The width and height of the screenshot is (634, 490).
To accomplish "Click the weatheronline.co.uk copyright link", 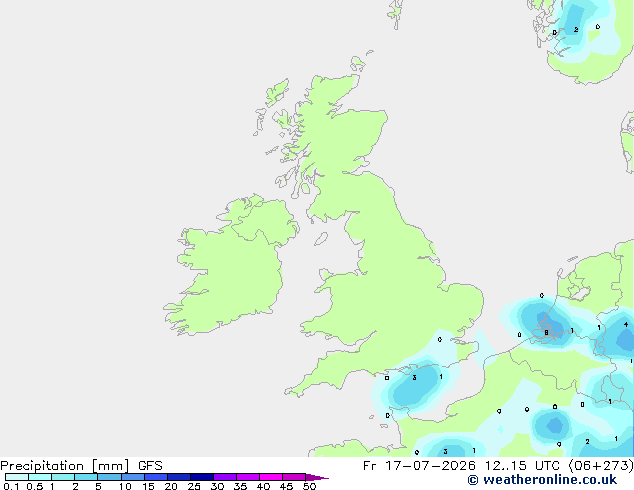I will coord(542,480).
